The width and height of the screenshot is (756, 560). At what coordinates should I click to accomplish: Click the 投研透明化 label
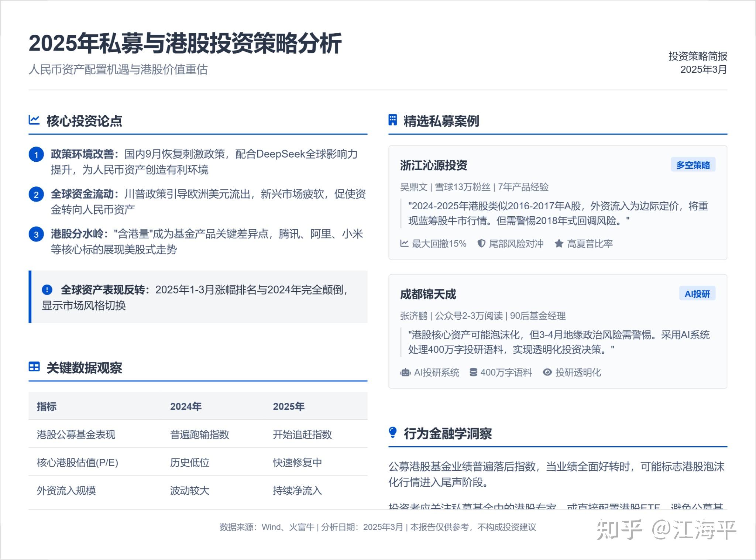pyautogui.click(x=578, y=372)
